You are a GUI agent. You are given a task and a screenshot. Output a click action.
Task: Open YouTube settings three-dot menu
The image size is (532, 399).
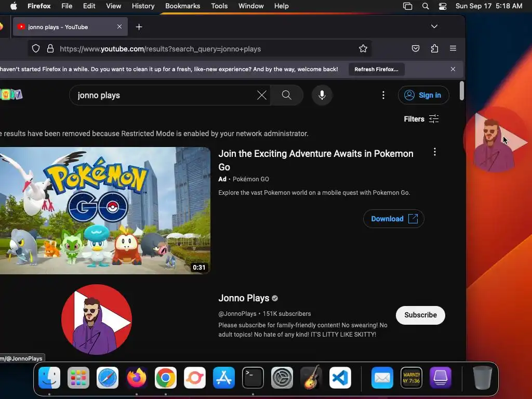tap(383, 96)
